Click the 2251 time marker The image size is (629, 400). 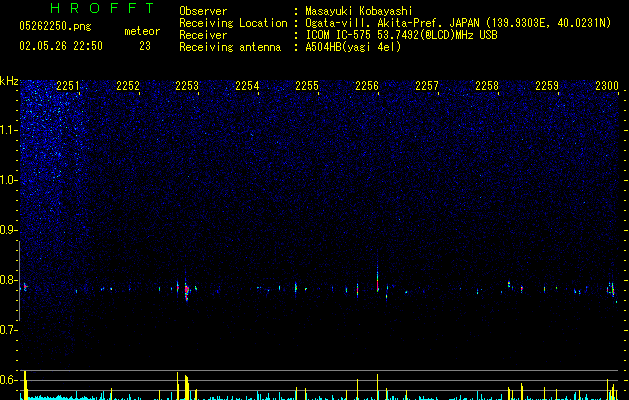tap(68, 85)
